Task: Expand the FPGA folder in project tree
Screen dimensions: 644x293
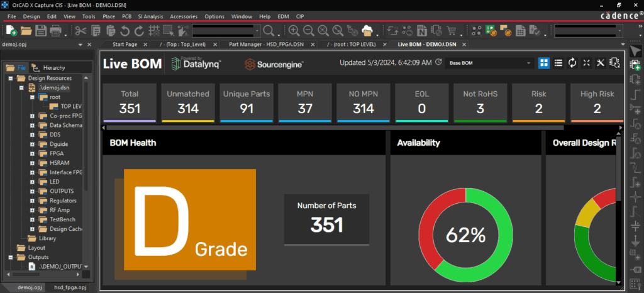Action: [x=32, y=153]
